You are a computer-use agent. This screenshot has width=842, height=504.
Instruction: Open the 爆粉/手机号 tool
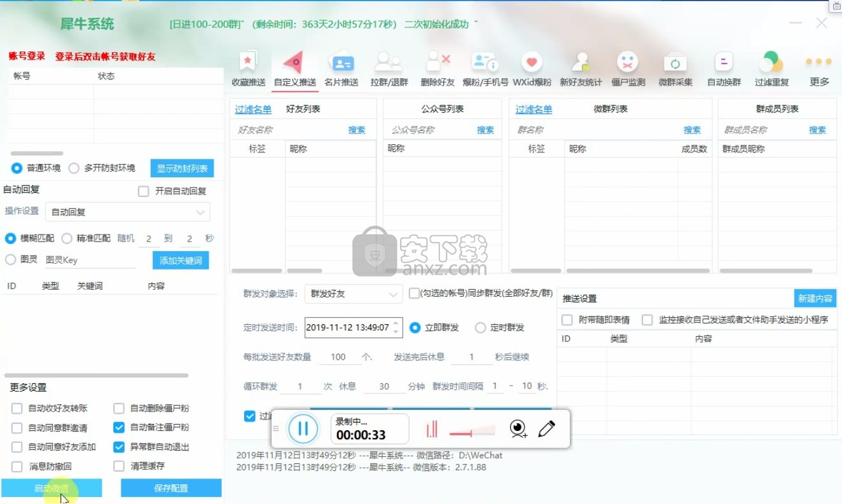[485, 69]
